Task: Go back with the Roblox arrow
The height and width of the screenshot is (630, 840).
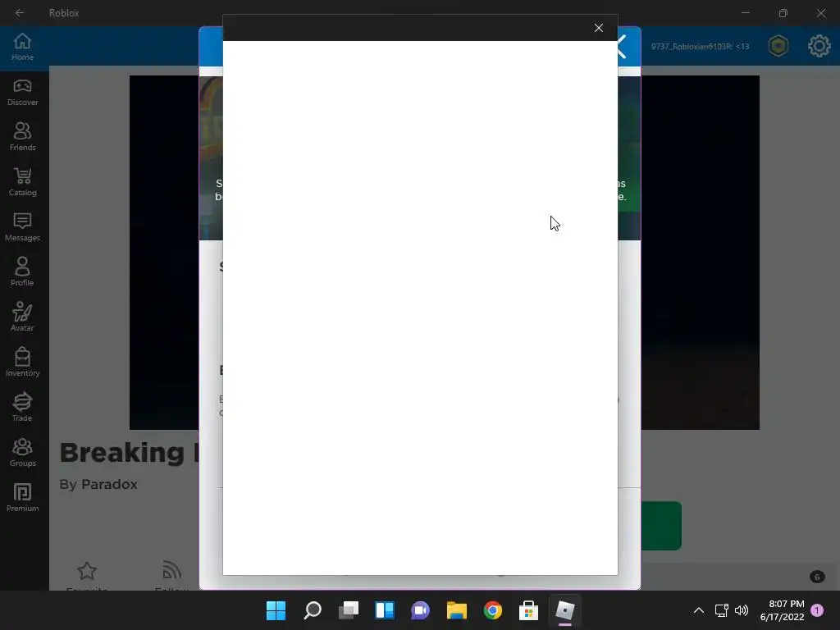Action: 20,13
